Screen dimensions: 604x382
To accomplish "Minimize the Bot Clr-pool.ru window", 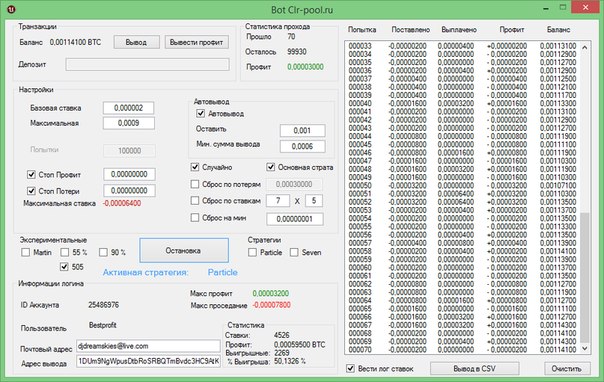I will 546,8.
